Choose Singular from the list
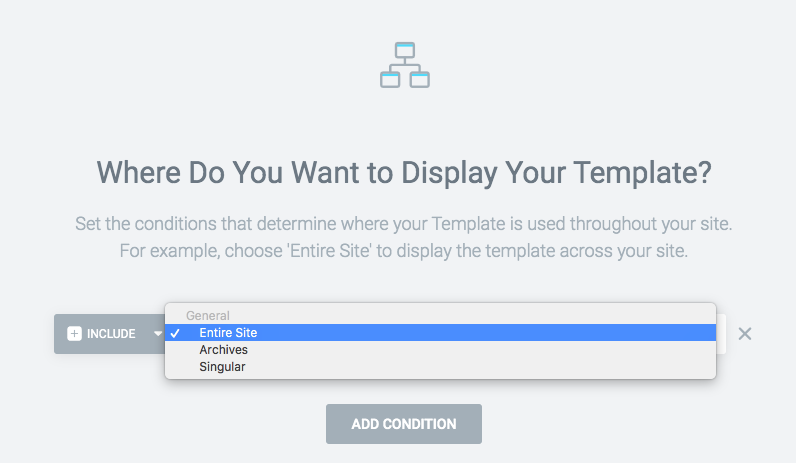 (222, 367)
